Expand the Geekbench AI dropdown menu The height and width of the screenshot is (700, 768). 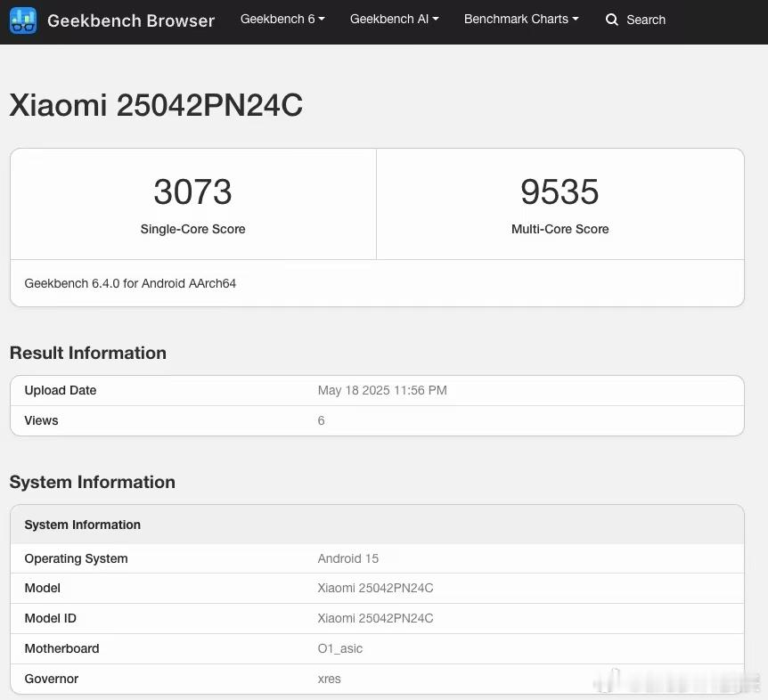click(x=395, y=19)
